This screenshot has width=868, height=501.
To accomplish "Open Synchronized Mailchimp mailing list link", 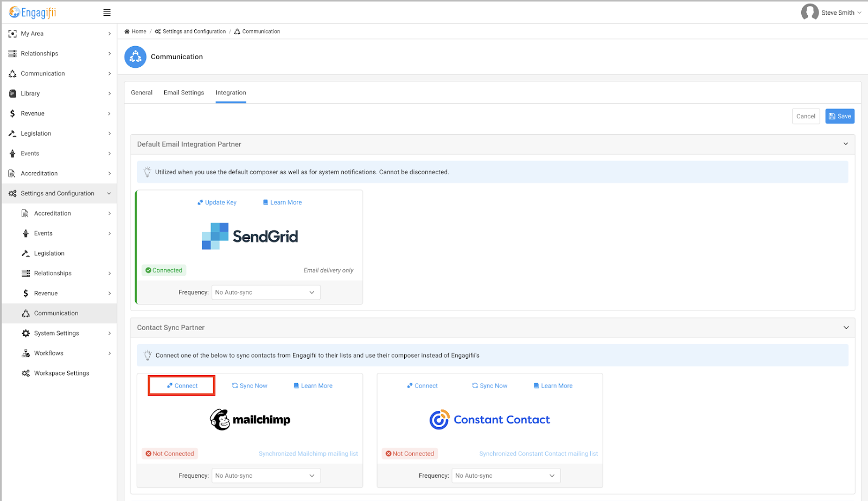I will (308, 454).
